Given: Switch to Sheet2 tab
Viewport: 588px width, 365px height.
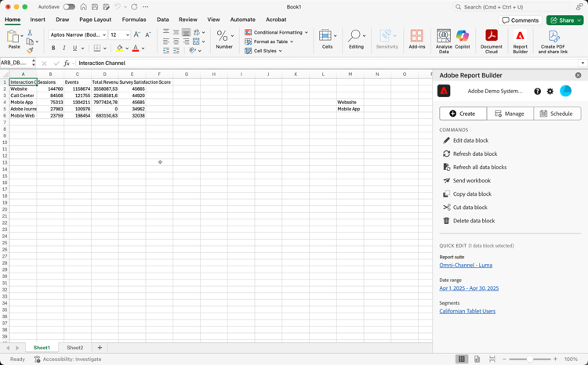Looking at the screenshot, I should (75, 348).
